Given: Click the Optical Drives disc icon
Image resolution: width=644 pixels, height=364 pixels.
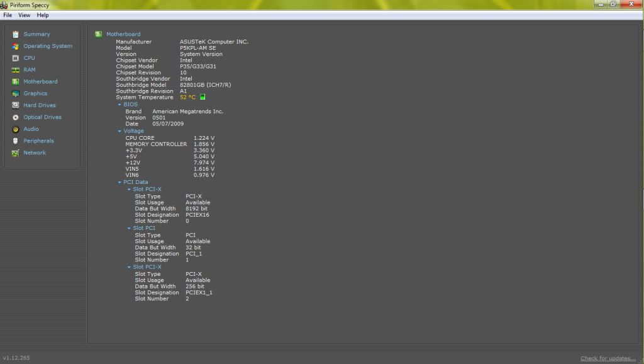Looking at the screenshot, I should tap(16, 117).
